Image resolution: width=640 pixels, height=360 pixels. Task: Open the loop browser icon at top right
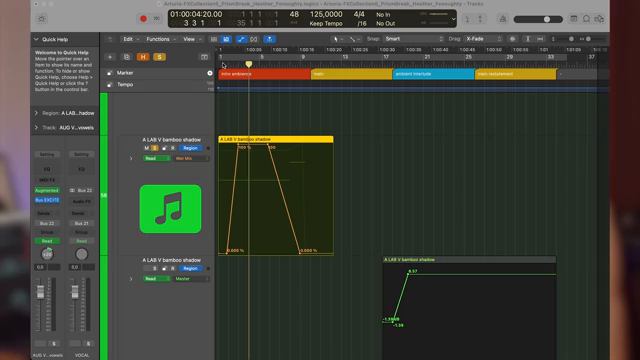[x=586, y=19]
